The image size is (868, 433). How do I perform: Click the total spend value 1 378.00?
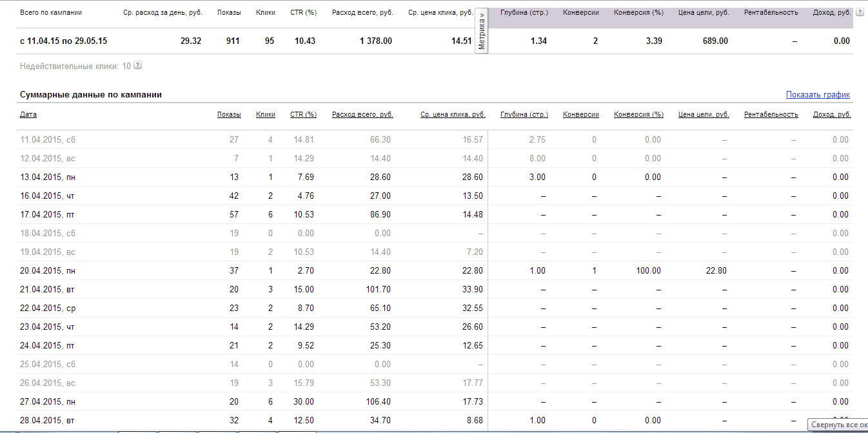tap(376, 41)
